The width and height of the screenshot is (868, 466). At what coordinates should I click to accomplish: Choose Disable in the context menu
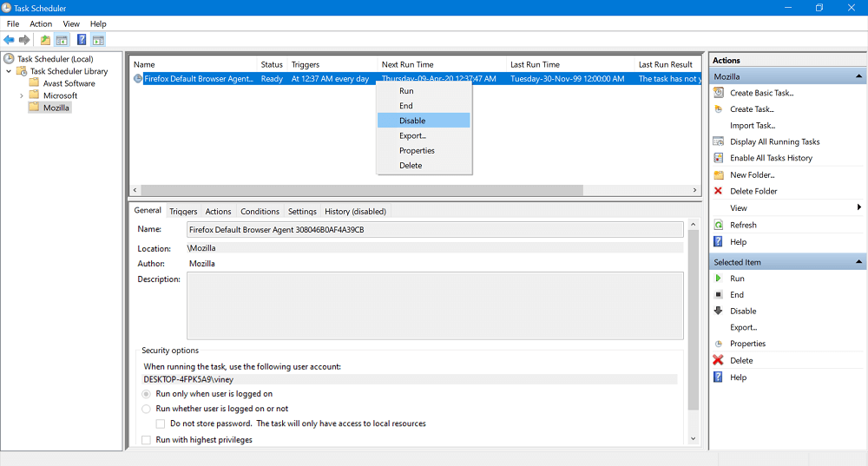424,121
